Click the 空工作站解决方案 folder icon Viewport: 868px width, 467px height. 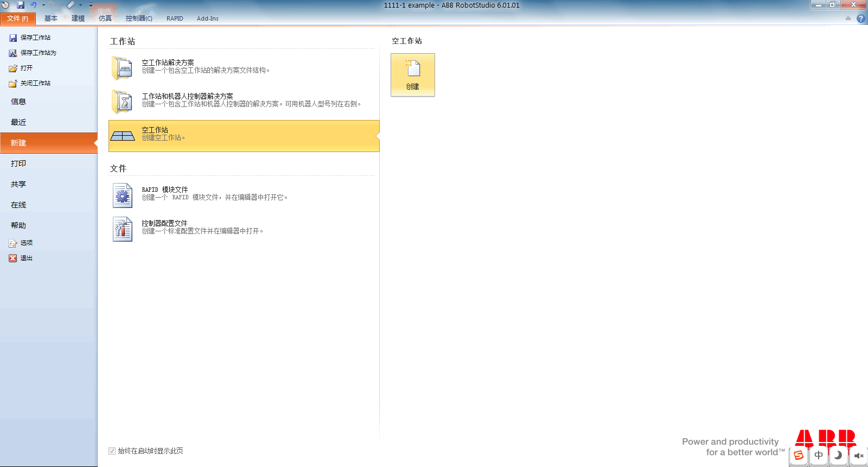[x=123, y=68]
